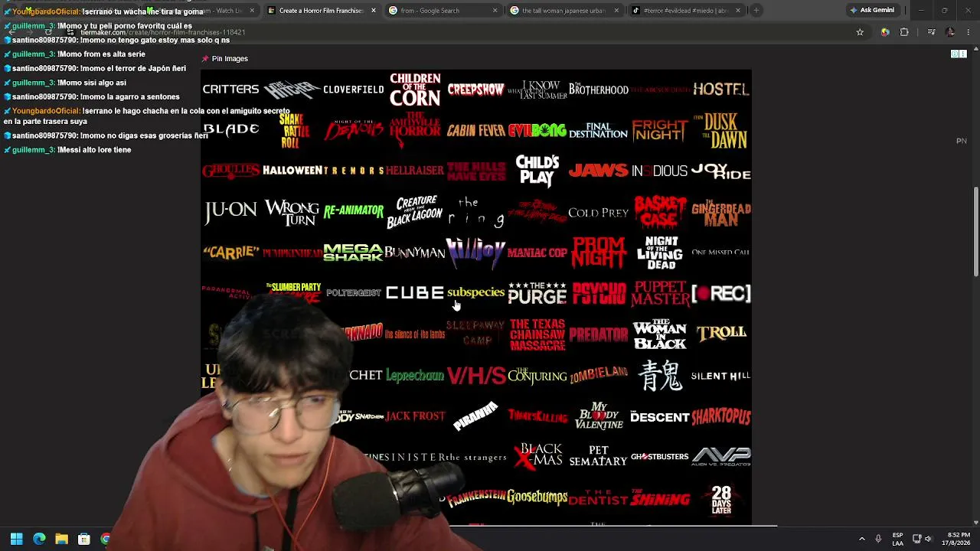Image resolution: width=980 pixels, height=551 pixels.
Task: Click the Purge logo
Action: click(x=537, y=293)
